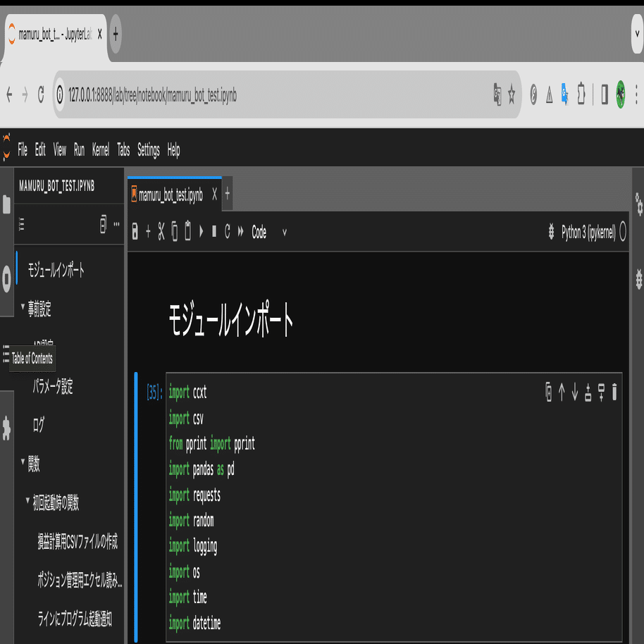Delete the import cell via trash icon
The height and width of the screenshot is (644, 644).
612,393
